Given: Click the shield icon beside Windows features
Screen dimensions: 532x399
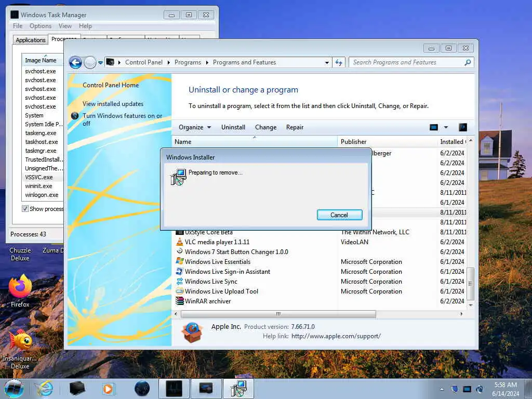Looking at the screenshot, I should point(75,116).
